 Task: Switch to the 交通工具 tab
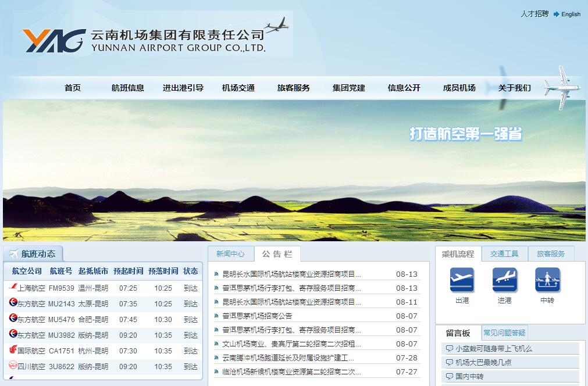tap(504, 254)
